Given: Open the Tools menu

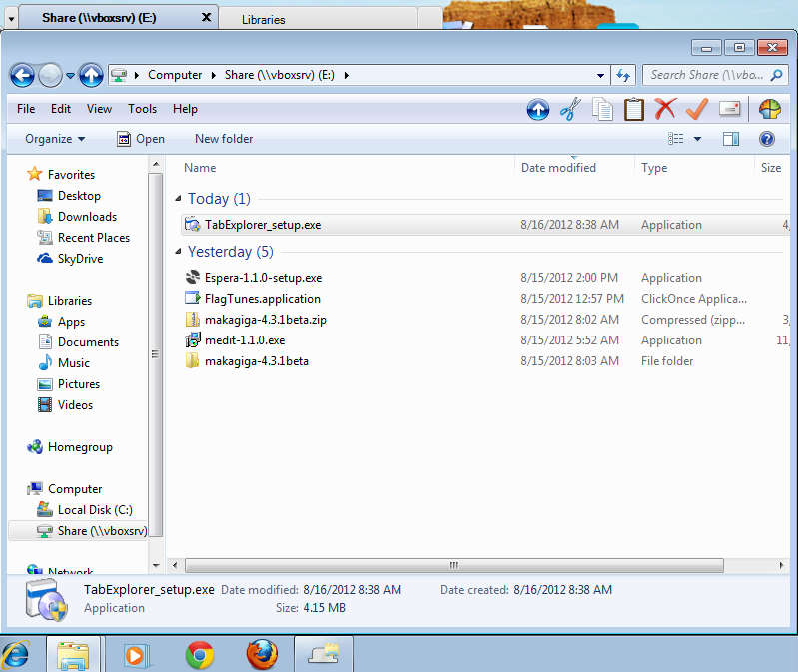Looking at the screenshot, I should (x=142, y=109).
